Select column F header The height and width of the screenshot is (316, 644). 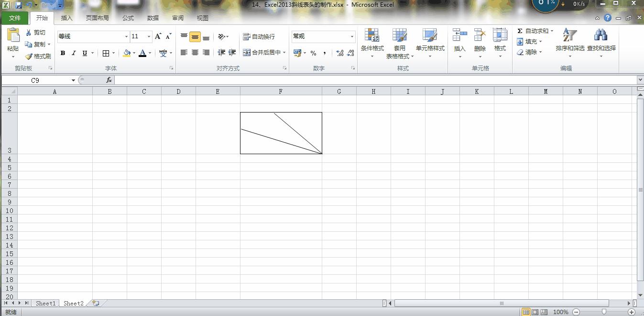[281, 91]
